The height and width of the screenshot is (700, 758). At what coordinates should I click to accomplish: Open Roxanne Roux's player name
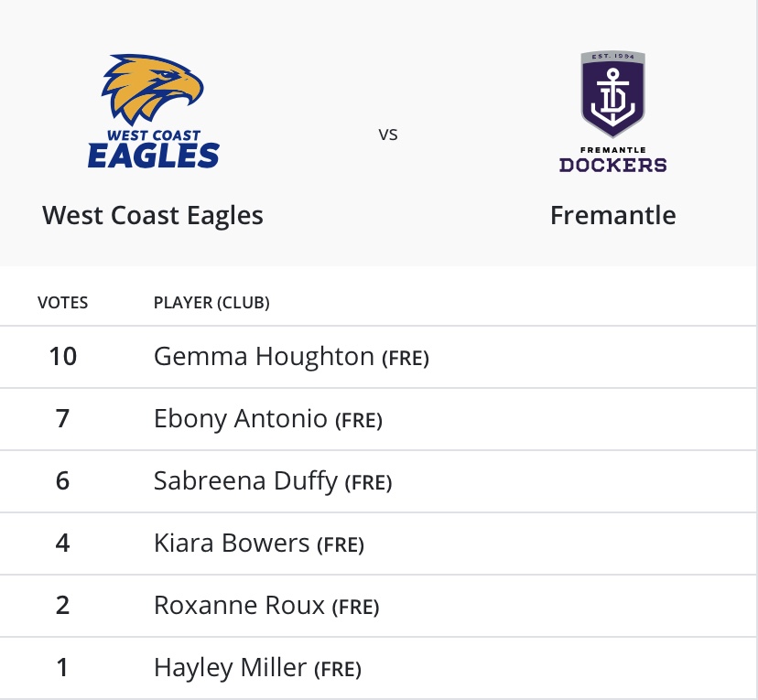point(239,605)
